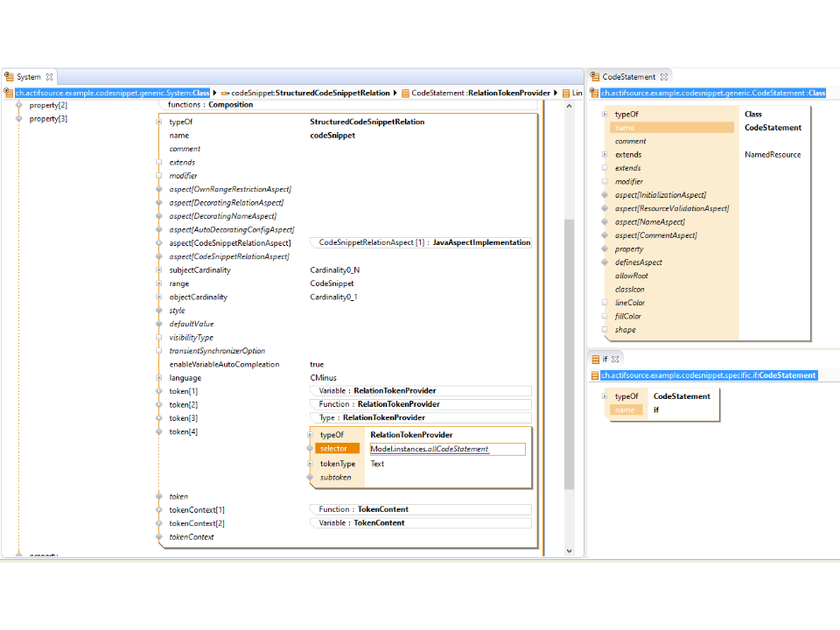This screenshot has height=630, width=840.
Task: Click the CodeStatement breadcrumb orange icon
Action: 404,93
